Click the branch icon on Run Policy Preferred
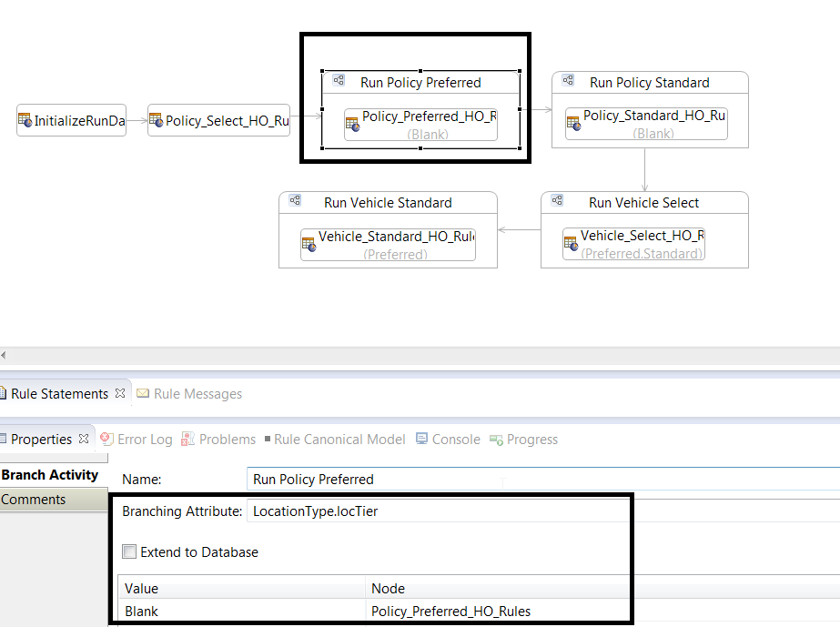 (x=339, y=80)
